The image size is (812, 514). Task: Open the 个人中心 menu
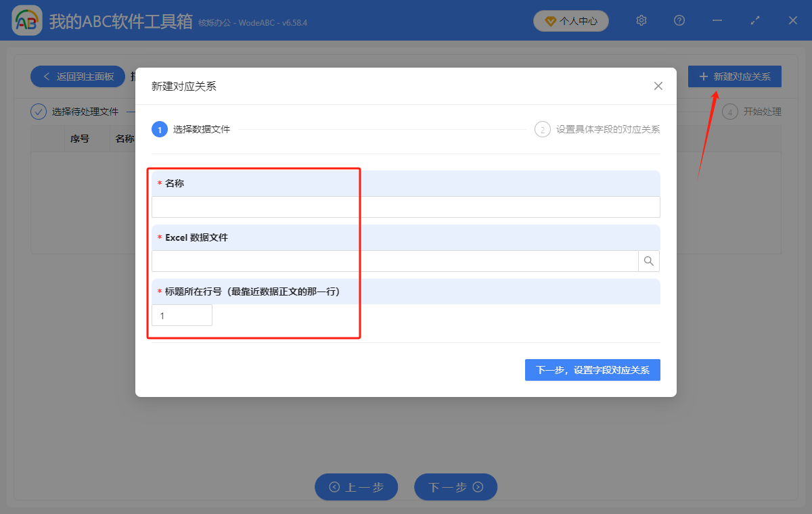(x=570, y=20)
